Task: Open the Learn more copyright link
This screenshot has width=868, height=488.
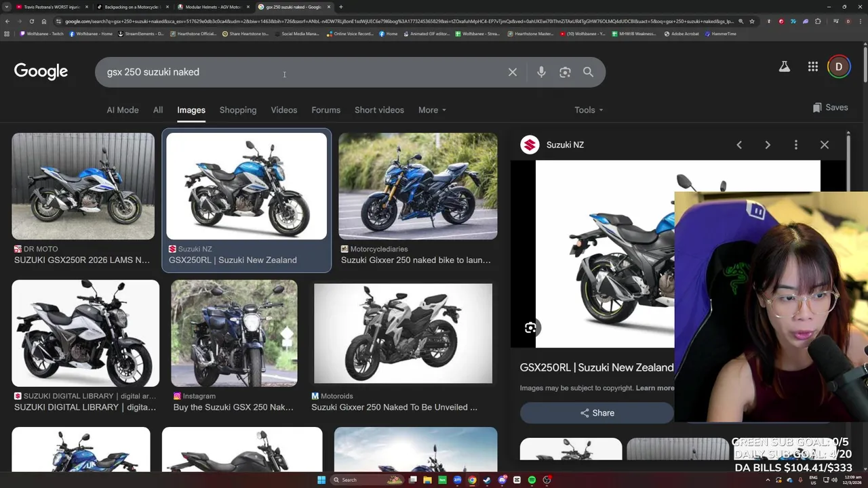Action: click(654, 388)
